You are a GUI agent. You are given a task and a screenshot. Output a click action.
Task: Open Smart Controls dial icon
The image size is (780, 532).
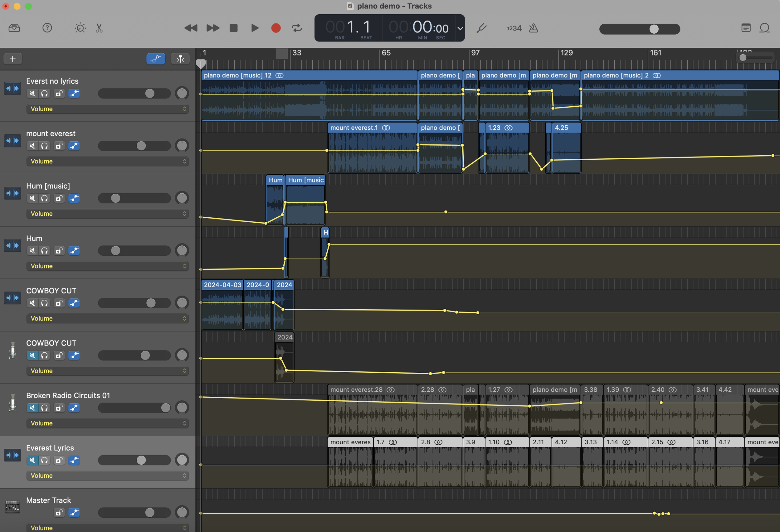80,28
